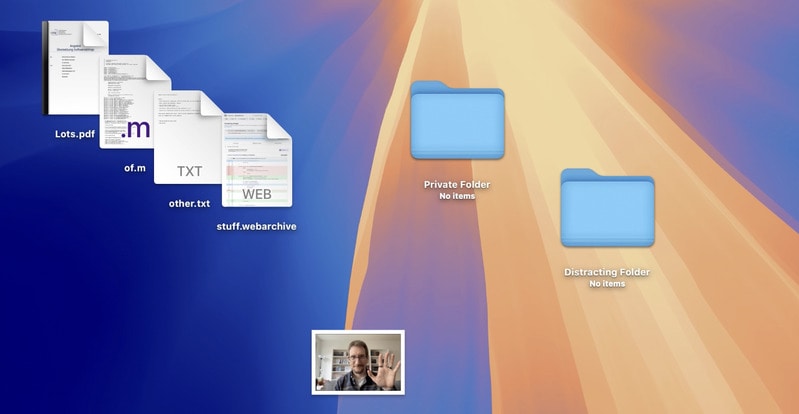
Task: Click "No items" under Private Folder
Action: pyautogui.click(x=457, y=196)
